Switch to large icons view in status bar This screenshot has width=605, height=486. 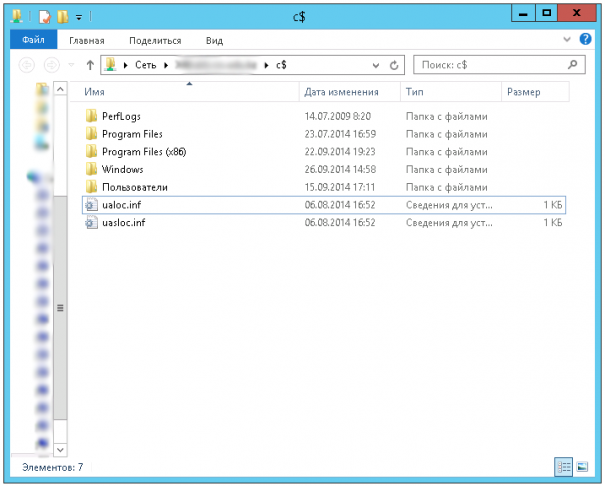click(579, 467)
